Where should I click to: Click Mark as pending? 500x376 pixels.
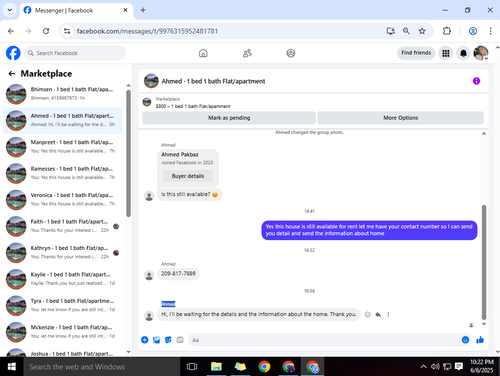229,118
